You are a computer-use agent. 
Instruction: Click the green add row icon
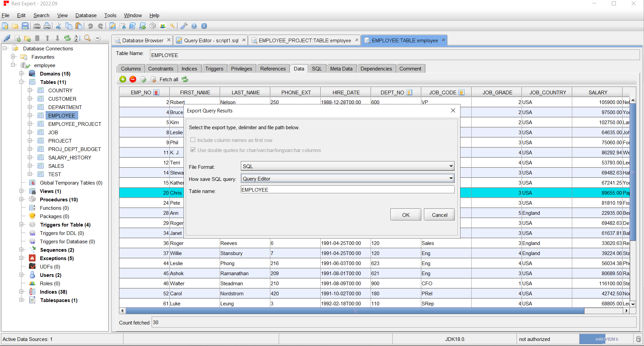pos(123,79)
